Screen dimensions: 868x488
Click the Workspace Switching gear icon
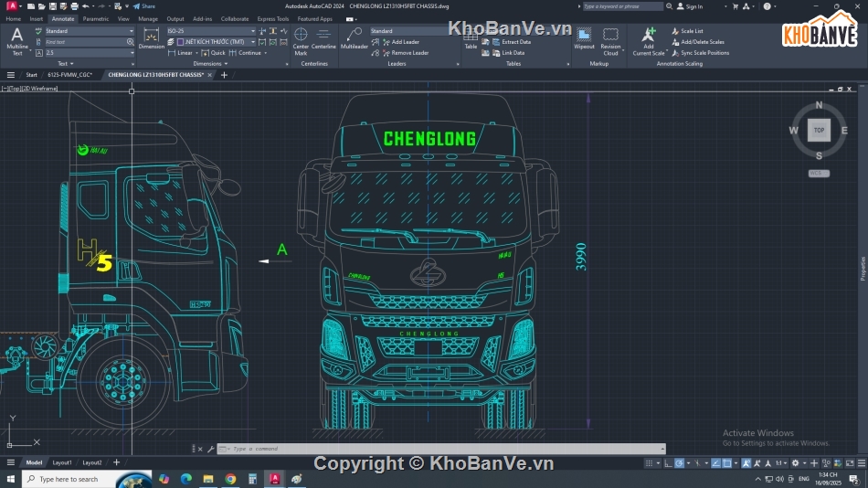coord(796,463)
